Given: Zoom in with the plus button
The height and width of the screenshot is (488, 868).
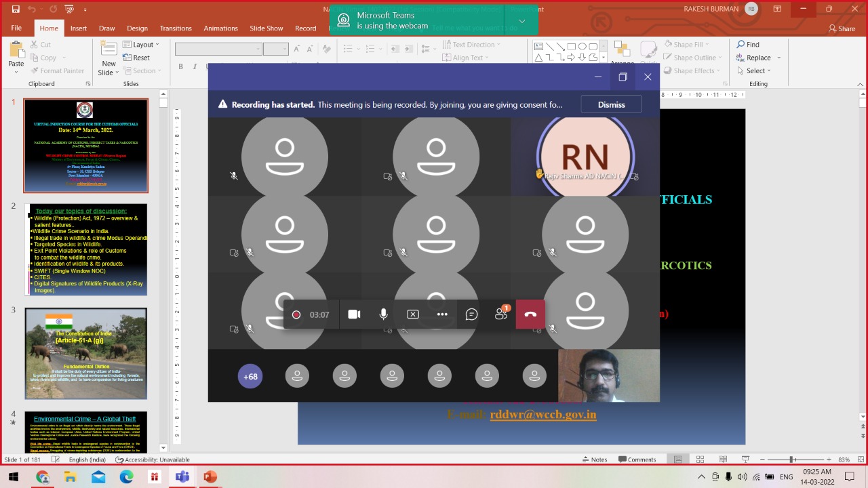Looking at the screenshot, I should click(830, 460).
